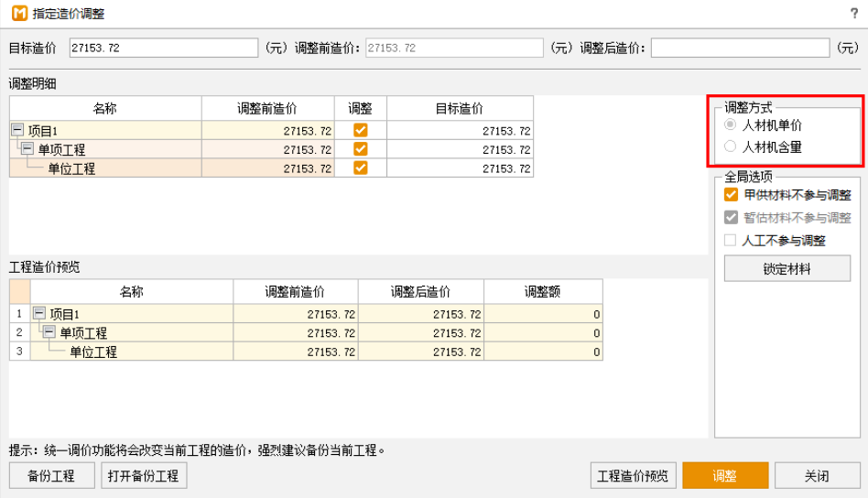This screenshot has width=868, height=498.
Task: Select the 人材机单价 radio option
Action: pyautogui.click(x=730, y=125)
